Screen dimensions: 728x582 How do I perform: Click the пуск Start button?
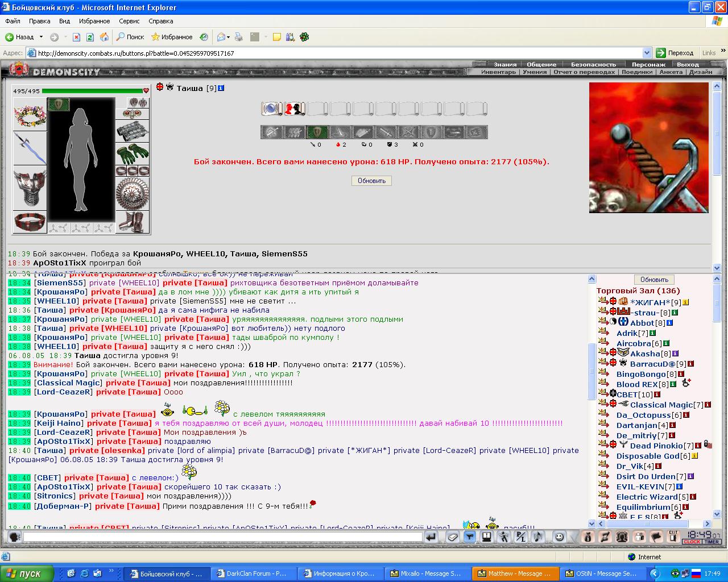coord(27,573)
